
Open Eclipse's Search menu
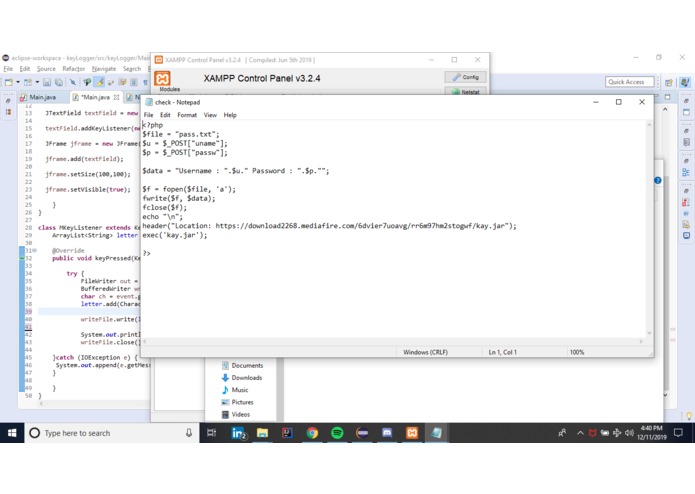[132, 69]
